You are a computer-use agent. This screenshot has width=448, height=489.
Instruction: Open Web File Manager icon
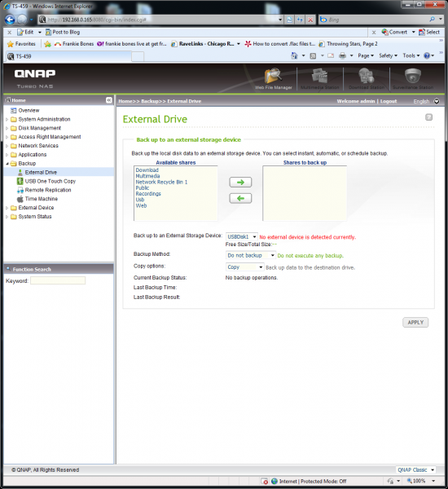point(273,78)
